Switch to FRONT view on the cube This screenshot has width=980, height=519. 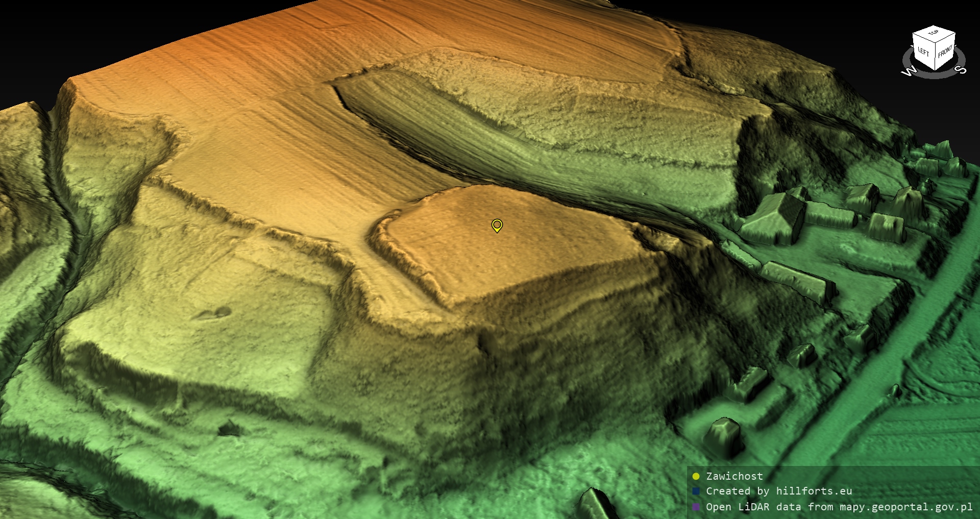click(945, 52)
